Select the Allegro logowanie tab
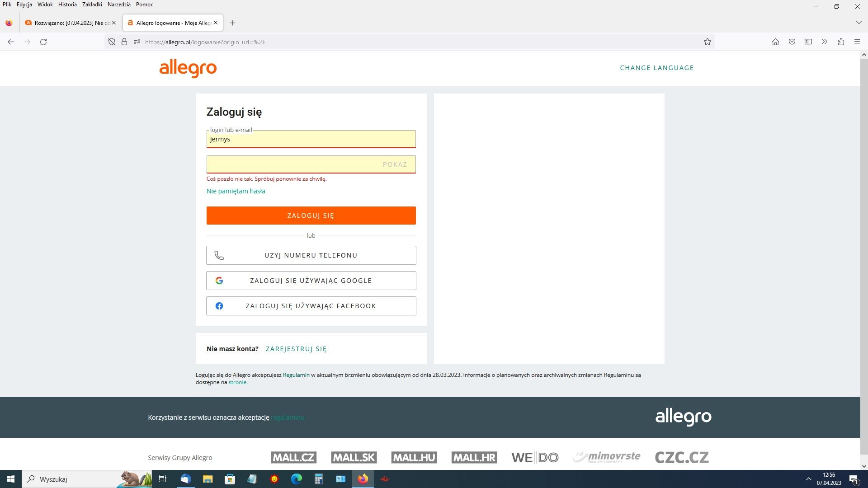The width and height of the screenshot is (868, 488). pyautogui.click(x=172, y=23)
